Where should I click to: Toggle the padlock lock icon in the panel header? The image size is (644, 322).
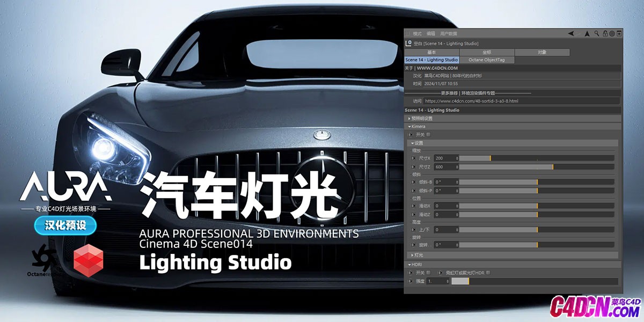click(605, 33)
